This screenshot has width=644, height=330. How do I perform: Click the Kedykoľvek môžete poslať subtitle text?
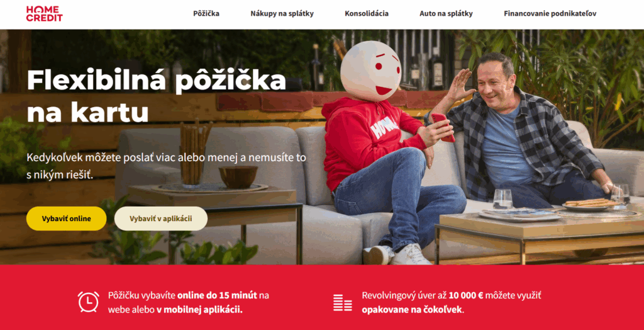pos(166,166)
